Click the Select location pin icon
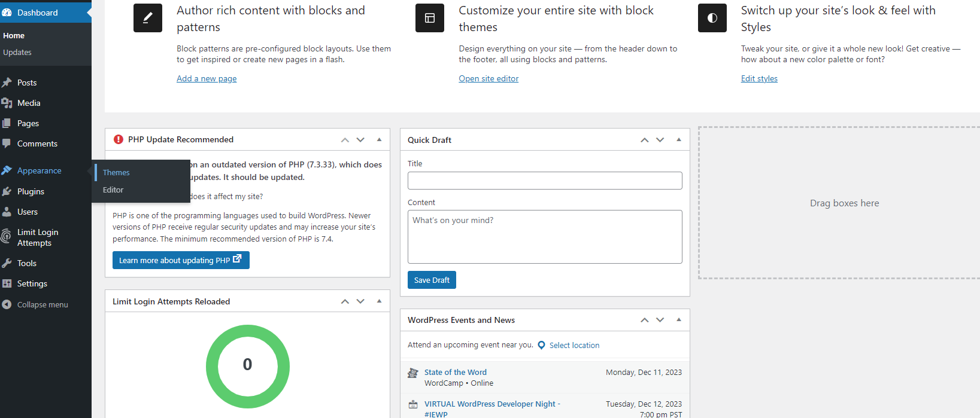This screenshot has height=418, width=980. (x=541, y=345)
